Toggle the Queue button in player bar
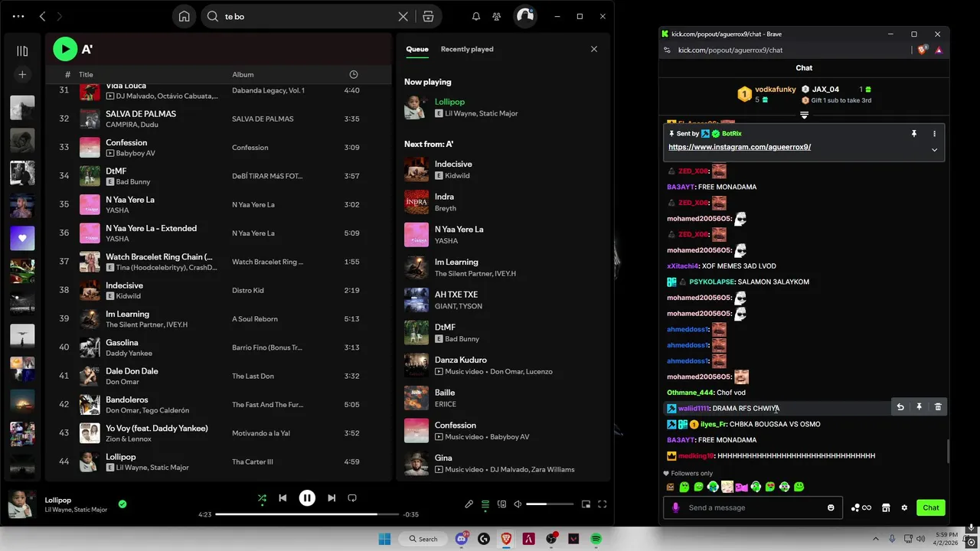The width and height of the screenshot is (980, 551). click(485, 504)
